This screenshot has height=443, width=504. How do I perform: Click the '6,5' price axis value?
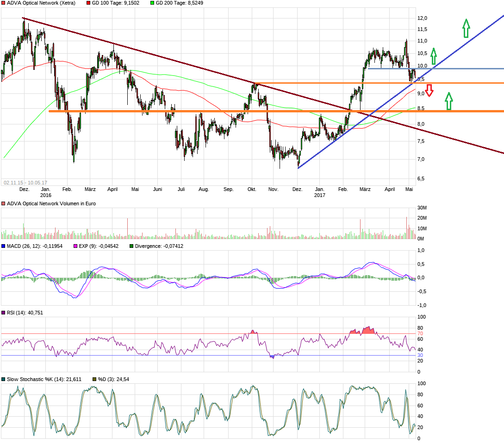click(x=421, y=178)
